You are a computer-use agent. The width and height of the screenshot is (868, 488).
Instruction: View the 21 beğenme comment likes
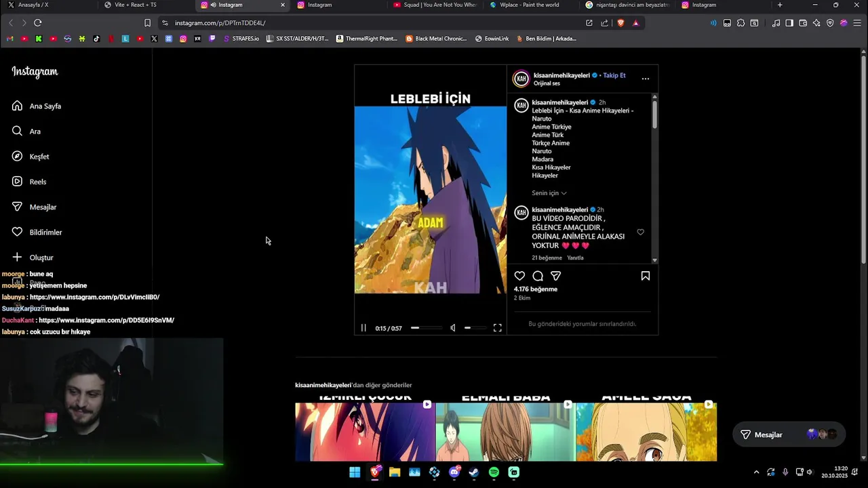click(x=547, y=258)
